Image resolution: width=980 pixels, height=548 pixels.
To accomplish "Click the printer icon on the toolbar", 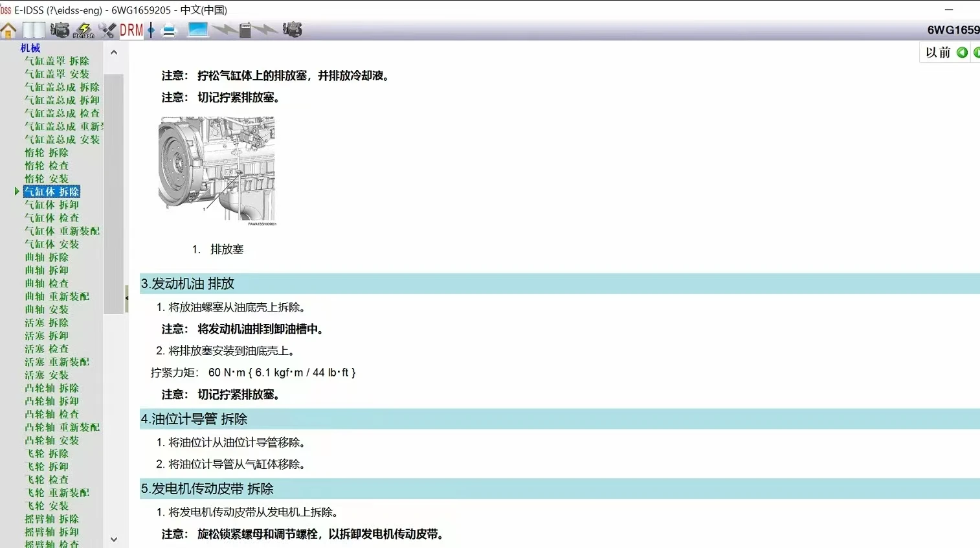I will pyautogui.click(x=168, y=30).
